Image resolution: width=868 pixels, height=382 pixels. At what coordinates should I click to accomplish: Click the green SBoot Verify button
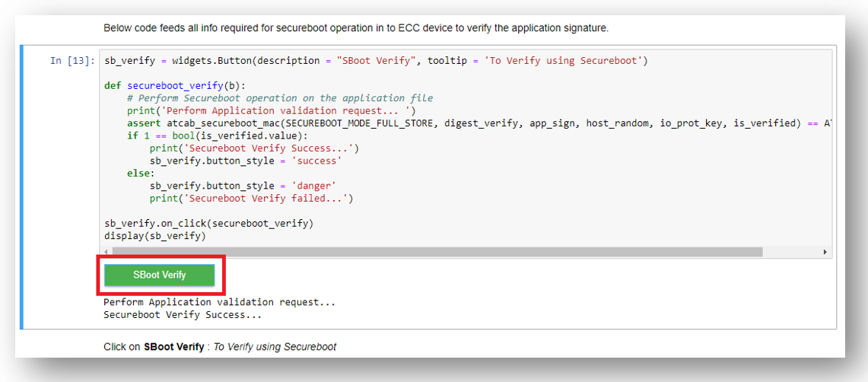tap(160, 275)
